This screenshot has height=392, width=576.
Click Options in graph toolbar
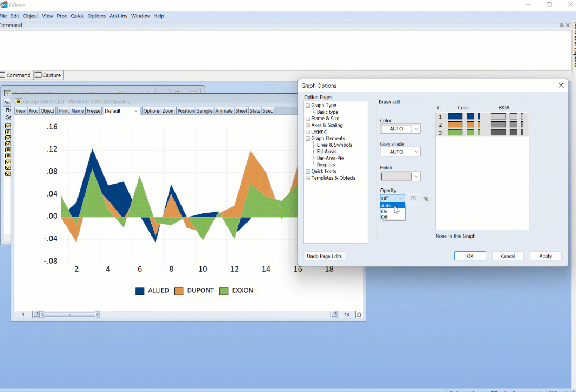151,111
